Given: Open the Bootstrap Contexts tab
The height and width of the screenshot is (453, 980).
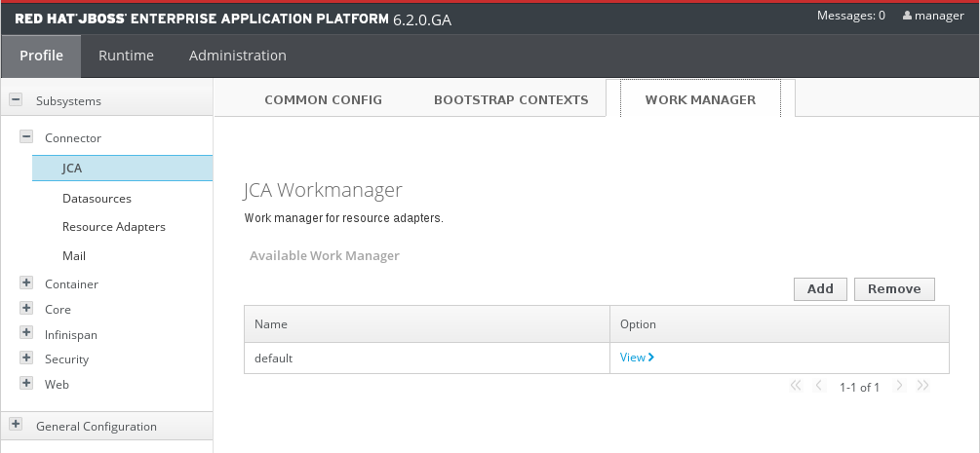Looking at the screenshot, I should point(511,99).
